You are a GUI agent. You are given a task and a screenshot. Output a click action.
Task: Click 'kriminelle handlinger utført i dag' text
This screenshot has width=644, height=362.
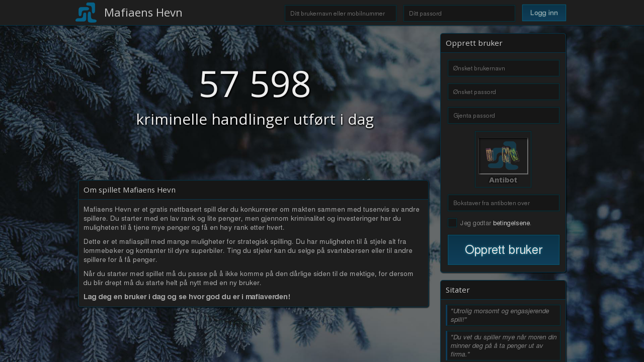[x=255, y=120]
